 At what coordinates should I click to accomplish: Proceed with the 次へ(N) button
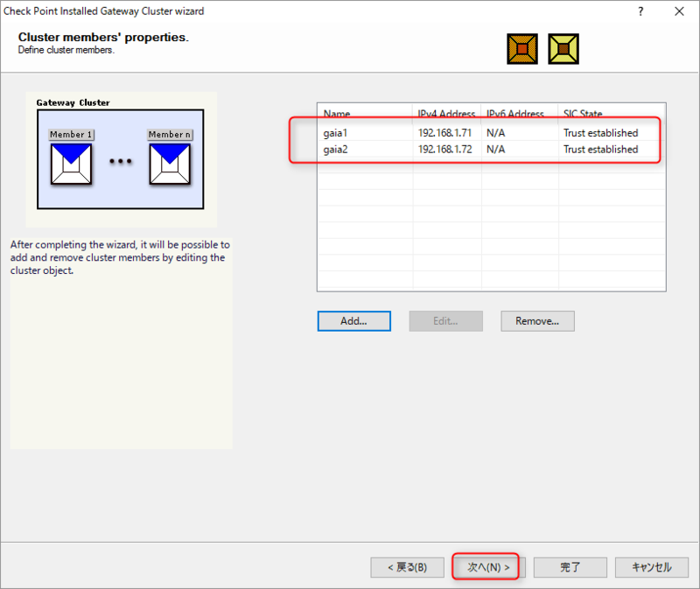pos(488,567)
